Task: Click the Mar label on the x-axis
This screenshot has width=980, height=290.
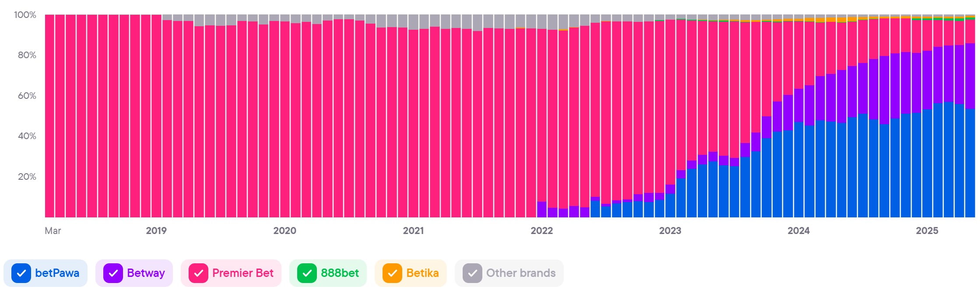Action: (53, 231)
